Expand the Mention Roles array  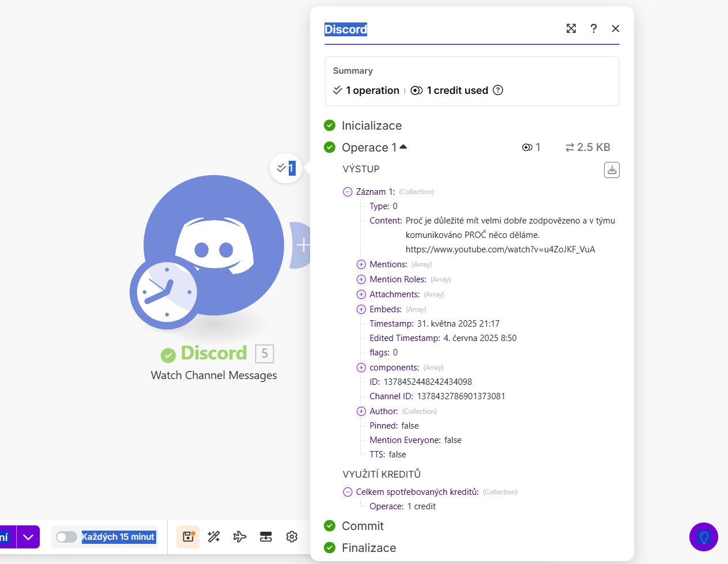pos(361,279)
